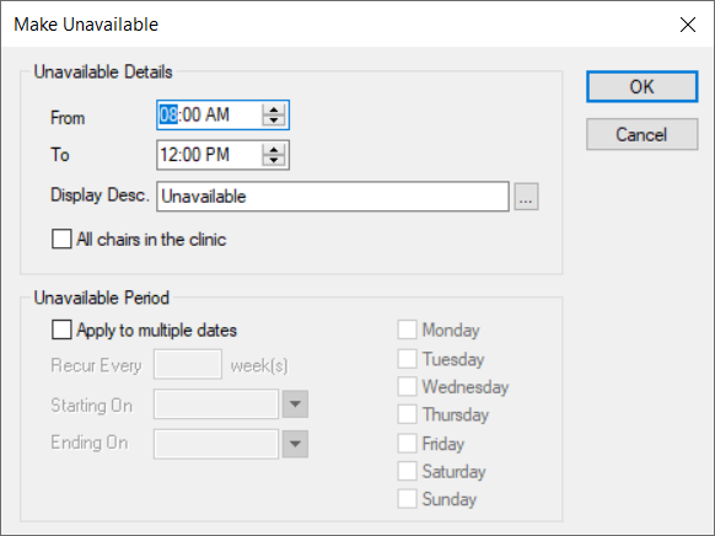Toggle the Friday checkbox

(x=407, y=443)
